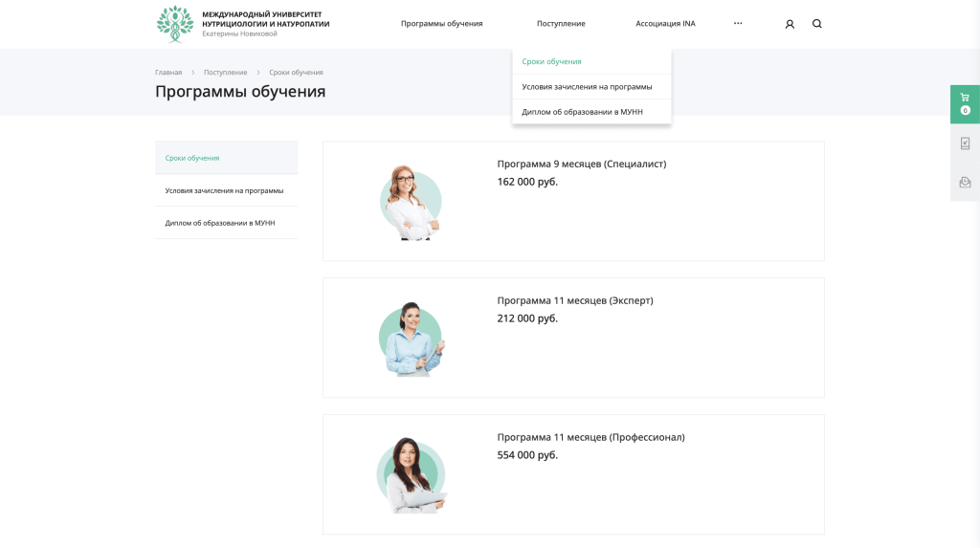Open user account profile icon
This screenshot has height=548, width=980.
coord(790,24)
